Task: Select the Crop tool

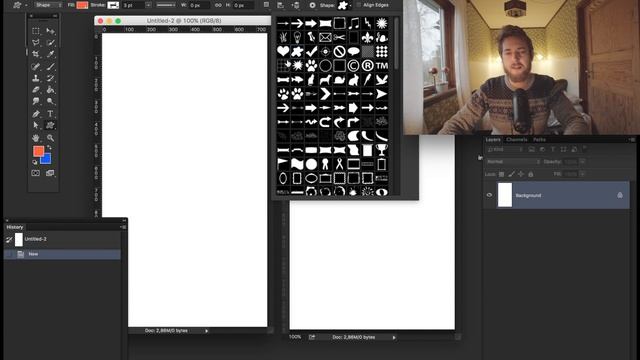Action: coord(36,54)
